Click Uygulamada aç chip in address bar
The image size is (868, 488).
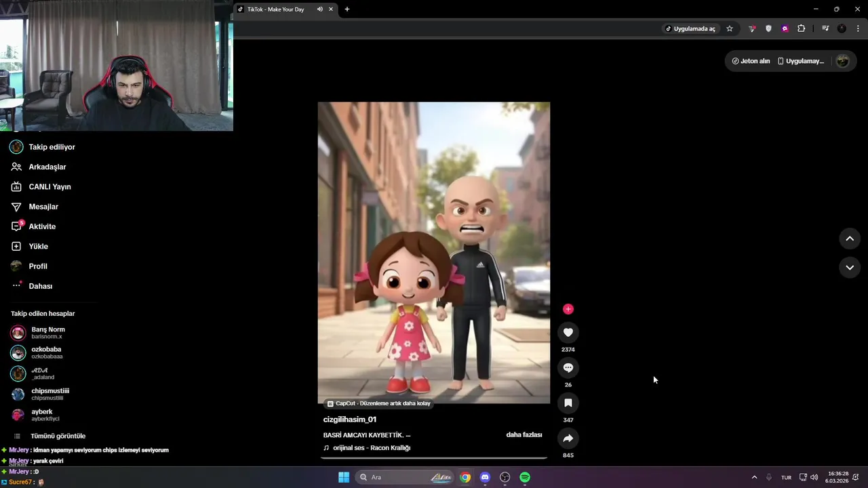pyautogui.click(x=690, y=28)
